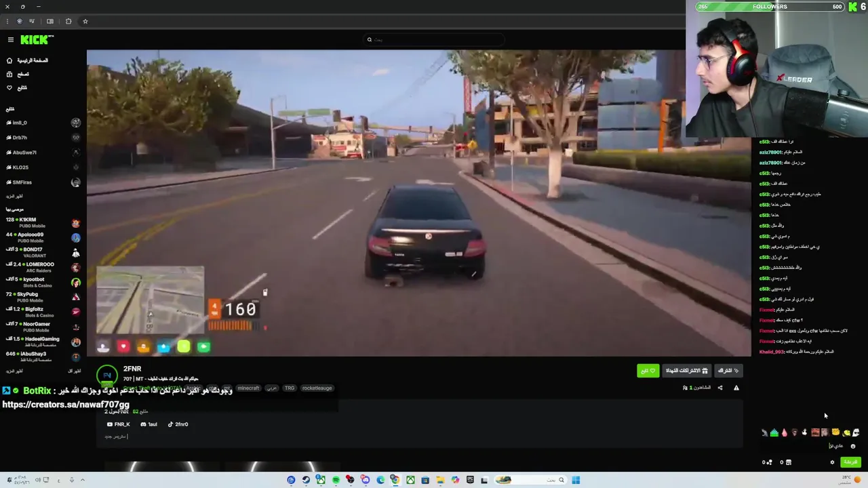This screenshot has height=488, width=868.
Task: Click the Kick search field
Action: (x=434, y=39)
